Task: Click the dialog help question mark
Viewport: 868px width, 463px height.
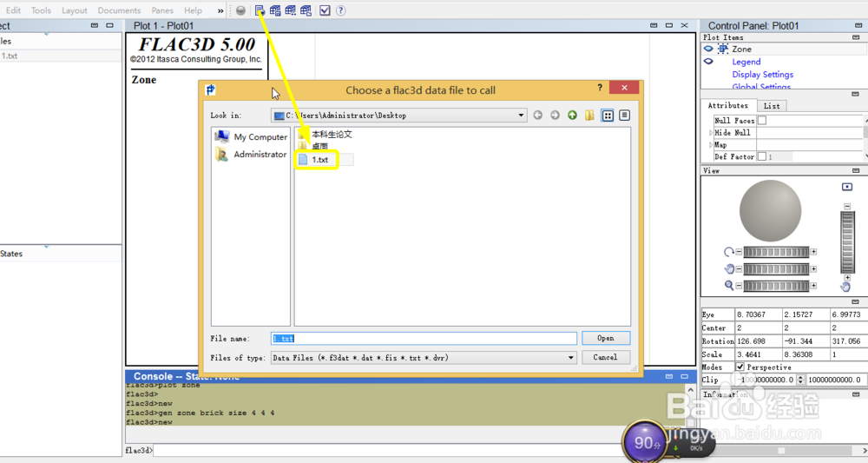Action: pos(600,88)
